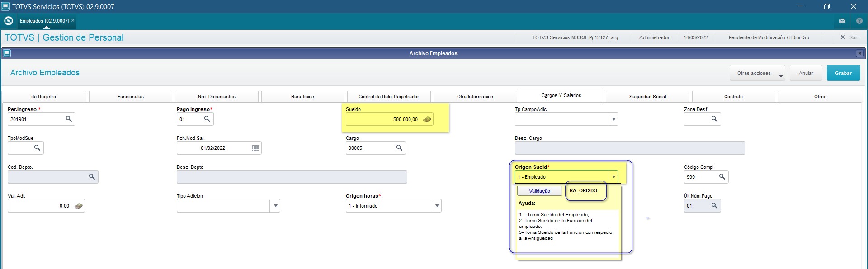This screenshot has height=269, width=868.
Task: Click the Administrador user label
Action: 654,37
